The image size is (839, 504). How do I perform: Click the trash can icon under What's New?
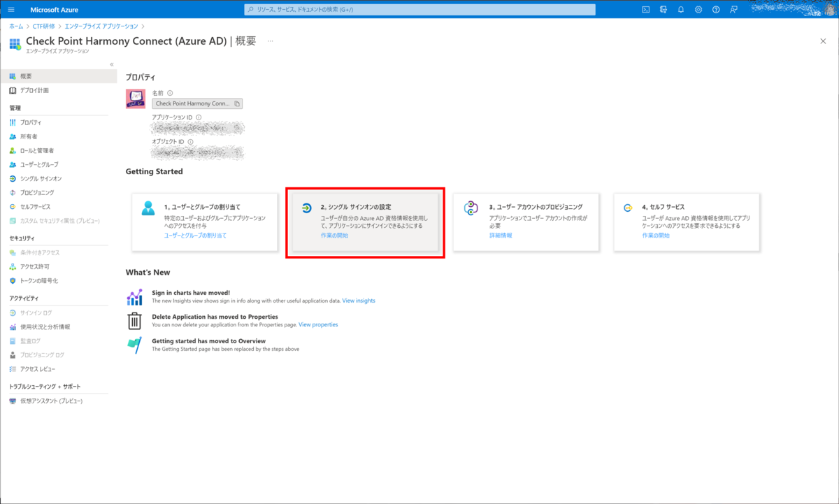pos(134,321)
